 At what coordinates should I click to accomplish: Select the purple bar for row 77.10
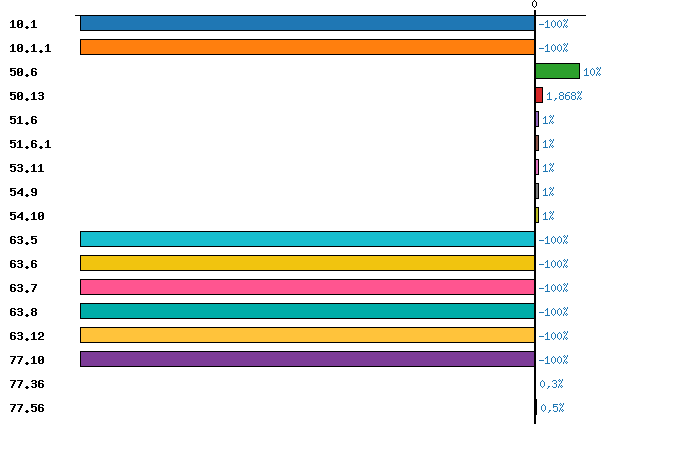coord(307,359)
